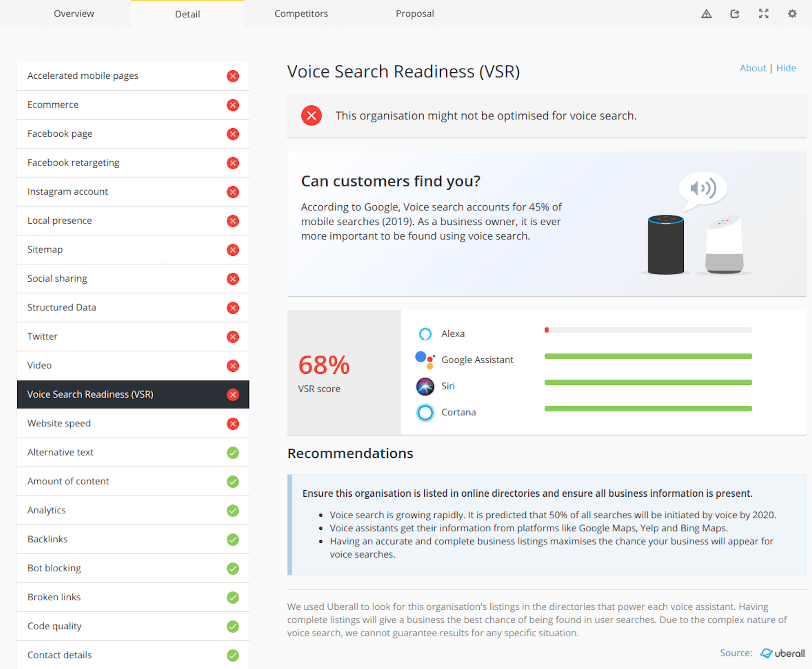The image size is (812, 669).
Task: Open the Social sharing item
Action: point(133,279)
